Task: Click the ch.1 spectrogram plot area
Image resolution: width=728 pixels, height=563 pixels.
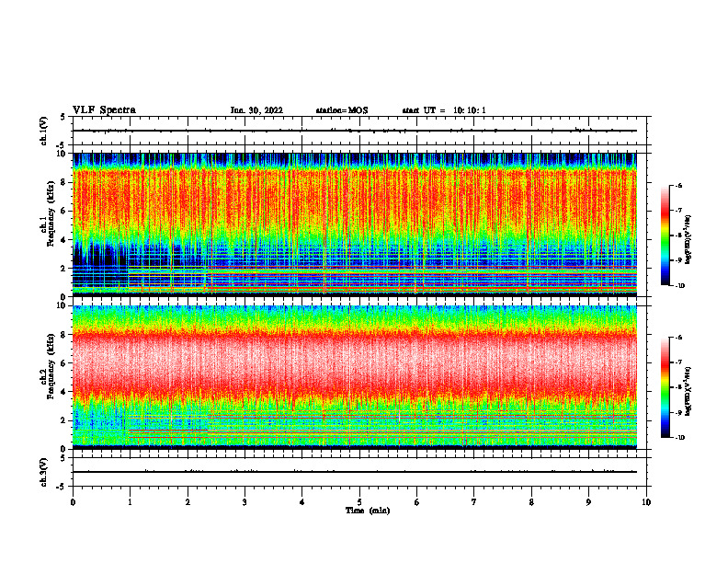Action: point(355,224)
